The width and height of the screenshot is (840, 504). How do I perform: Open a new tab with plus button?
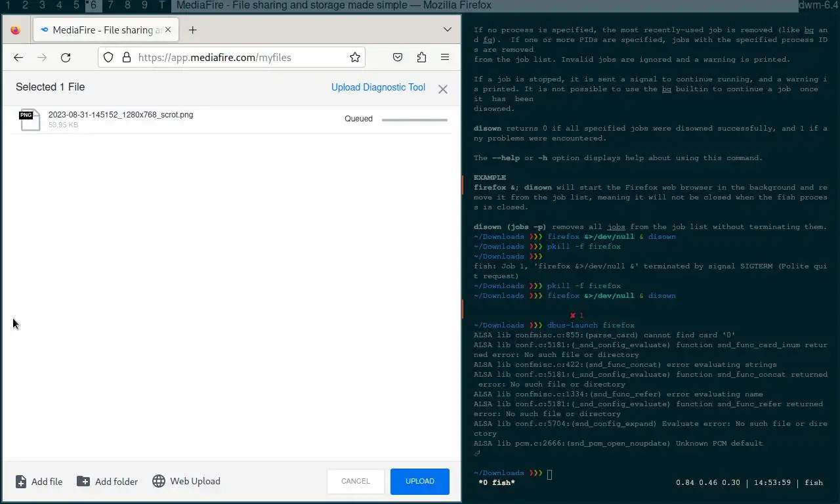192,30
